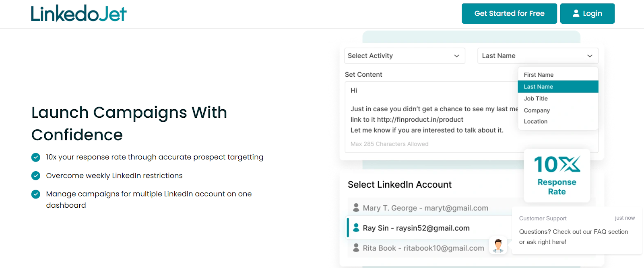Click into the Set Content message box
Viewport: 644px width, 268px height.
pos(431,117)
